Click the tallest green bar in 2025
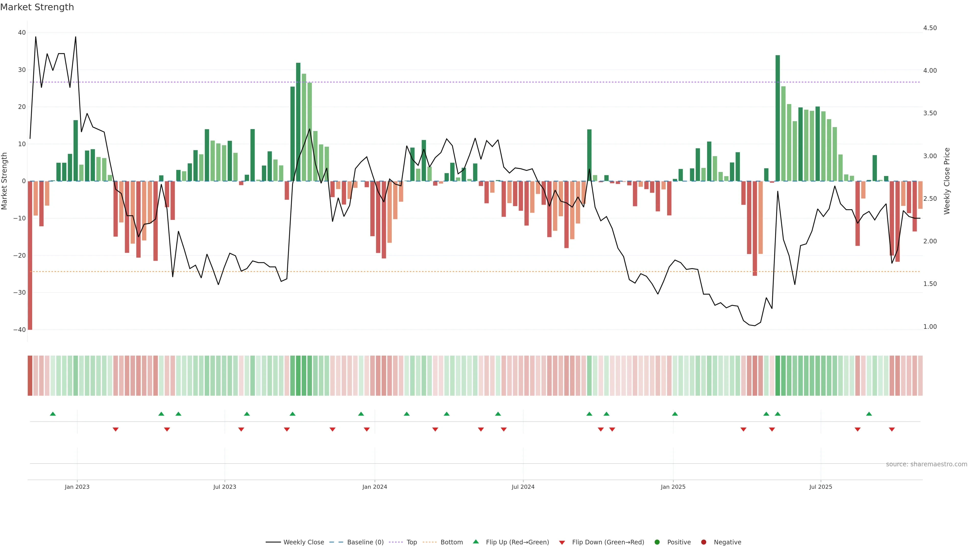The image size is (980, 551). coord(778,118)
